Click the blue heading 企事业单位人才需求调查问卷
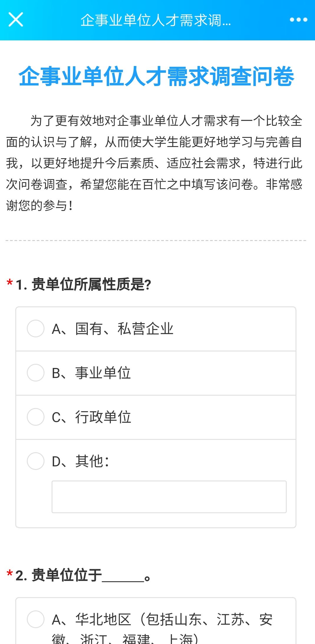The width and height of the screenshot is (315, 644). click(156, 76)
